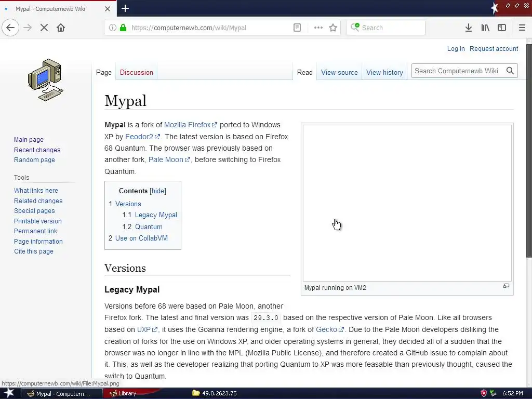
Task: Open the Start star button on taskbar
Action: 9,393
